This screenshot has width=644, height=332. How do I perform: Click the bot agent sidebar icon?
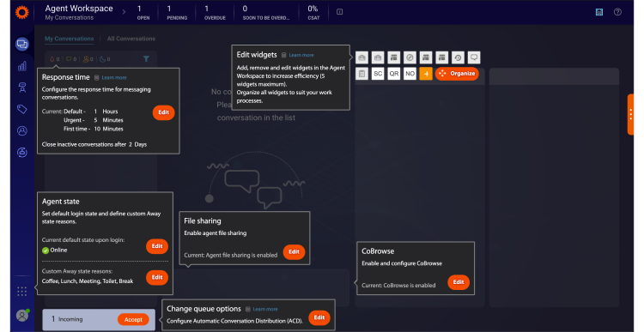pyautogui.click(x=22, y=88)
